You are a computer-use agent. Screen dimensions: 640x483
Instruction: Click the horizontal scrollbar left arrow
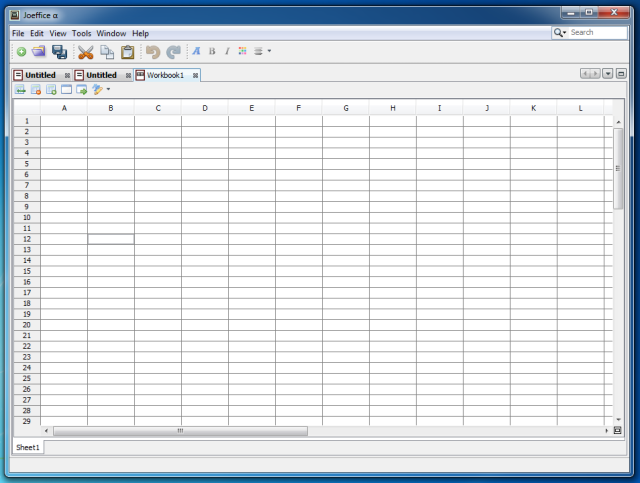46,431
